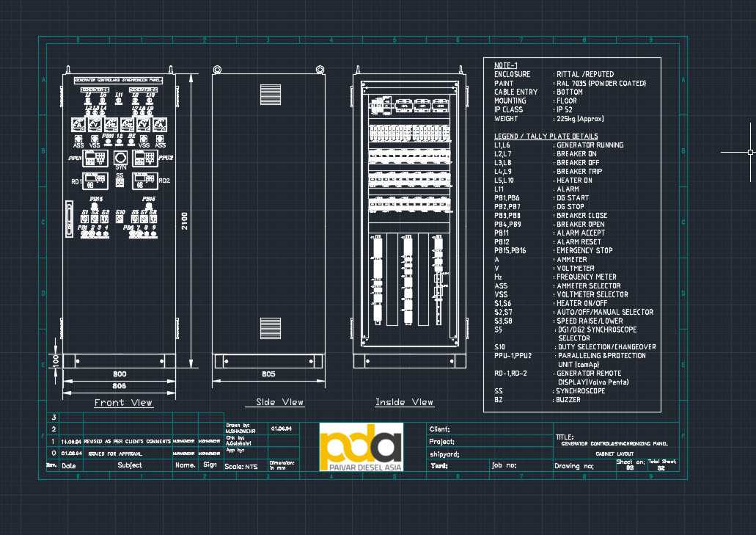Screen dimensions: 756x535
Task: Click the RD2 remote display on front view
Action: (x=145, y=181)
